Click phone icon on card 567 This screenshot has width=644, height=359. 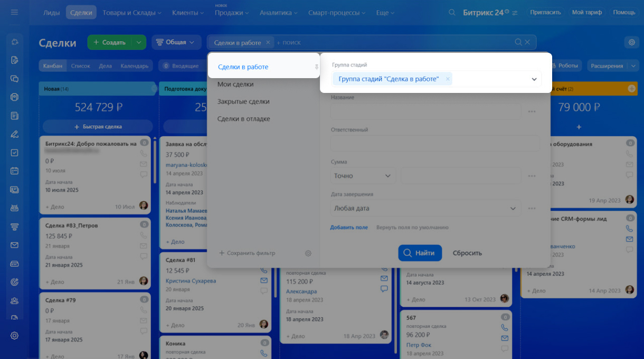pos(505,327)
